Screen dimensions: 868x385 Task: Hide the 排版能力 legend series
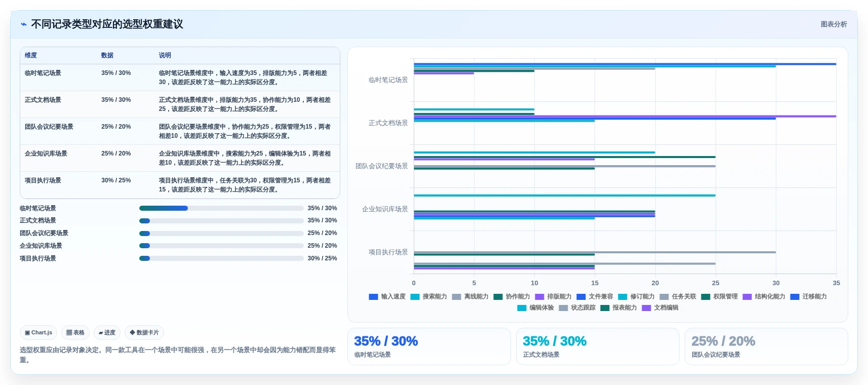point(554,296)
